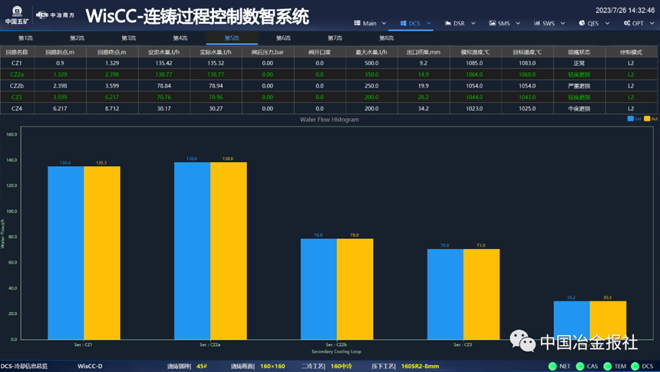
Task: Click the Water Flow Histogram chart title
Action: point(330,120)
